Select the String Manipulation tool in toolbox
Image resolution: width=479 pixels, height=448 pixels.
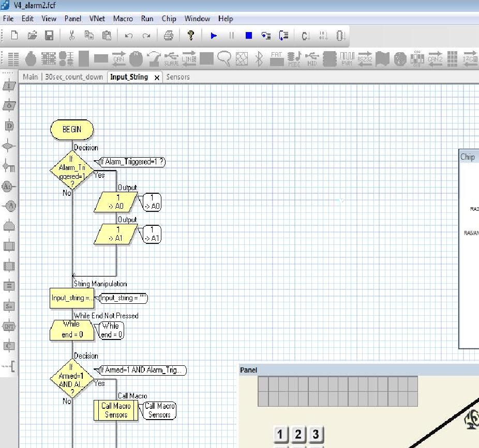(x=9, y=306)
